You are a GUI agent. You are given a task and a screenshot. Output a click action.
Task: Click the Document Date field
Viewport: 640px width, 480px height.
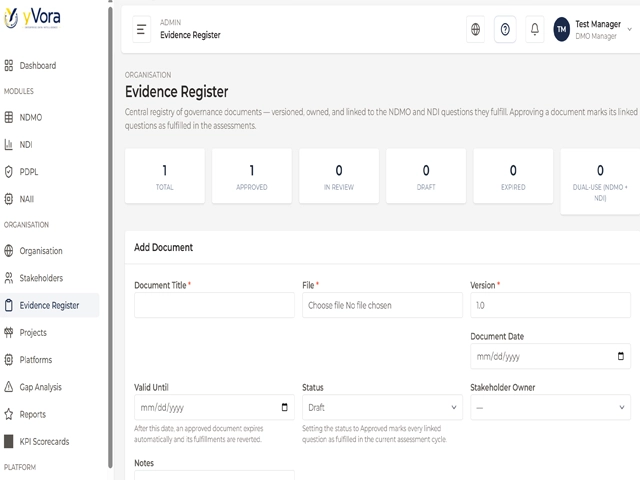(550, 356)
